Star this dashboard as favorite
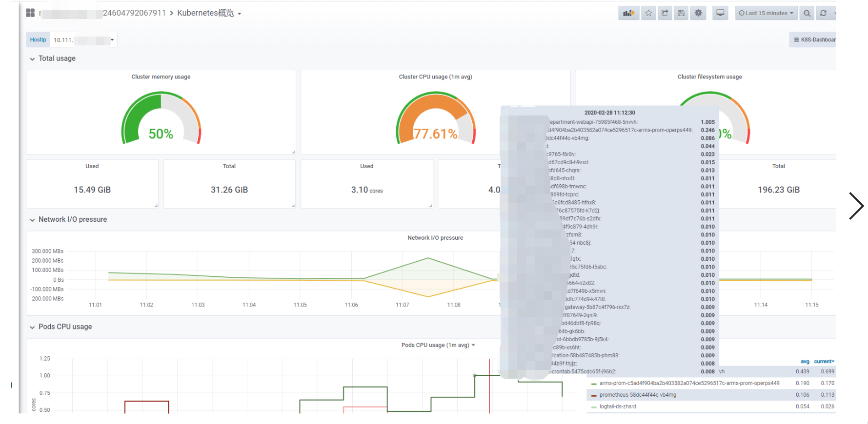This screenshot has width=868, height=424. (x=648, y=13)
